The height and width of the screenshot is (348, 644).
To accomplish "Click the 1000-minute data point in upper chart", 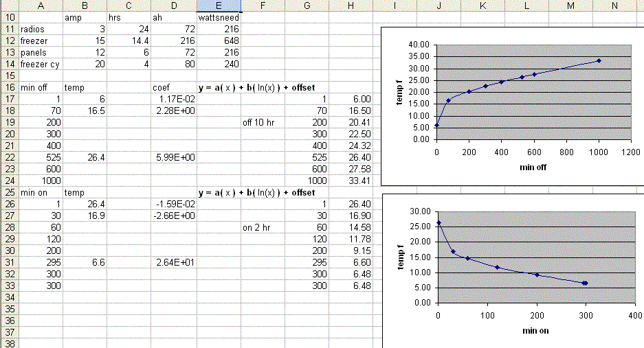I will coord(599,60).
